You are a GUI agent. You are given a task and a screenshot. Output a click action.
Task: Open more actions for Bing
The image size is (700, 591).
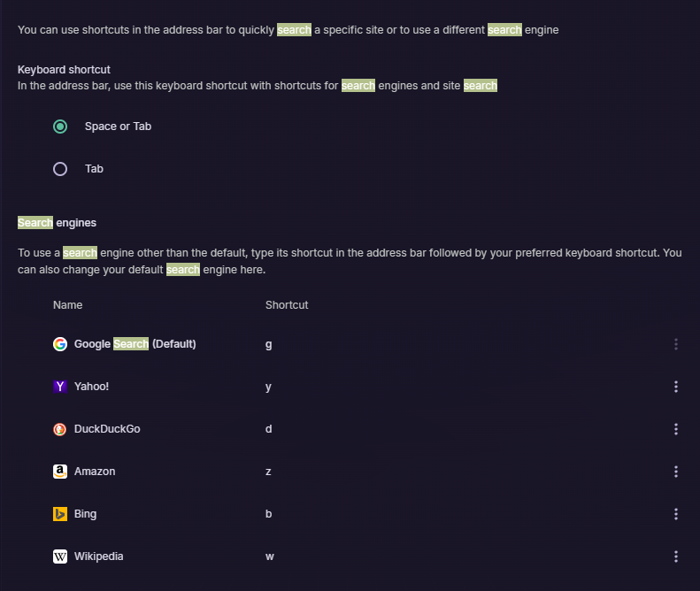click(x=676, y=514)
